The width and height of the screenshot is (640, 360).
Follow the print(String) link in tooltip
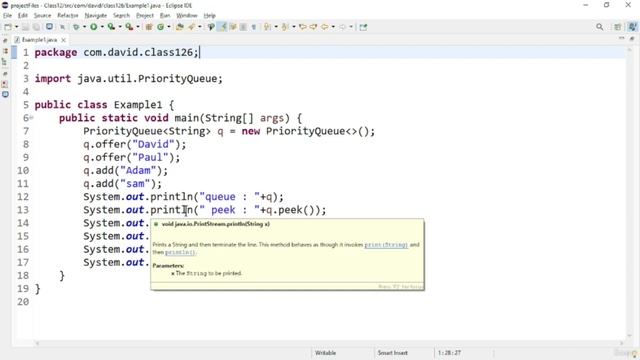[x=386, y=245]
